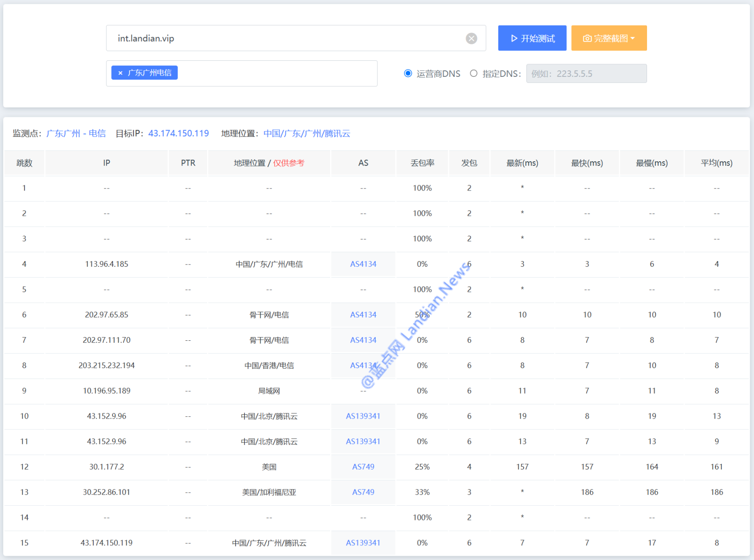The width and height of the screenshot is (754, 560).
Task: Open AS139341 link in hop 15 row
Action: [363, 543]
